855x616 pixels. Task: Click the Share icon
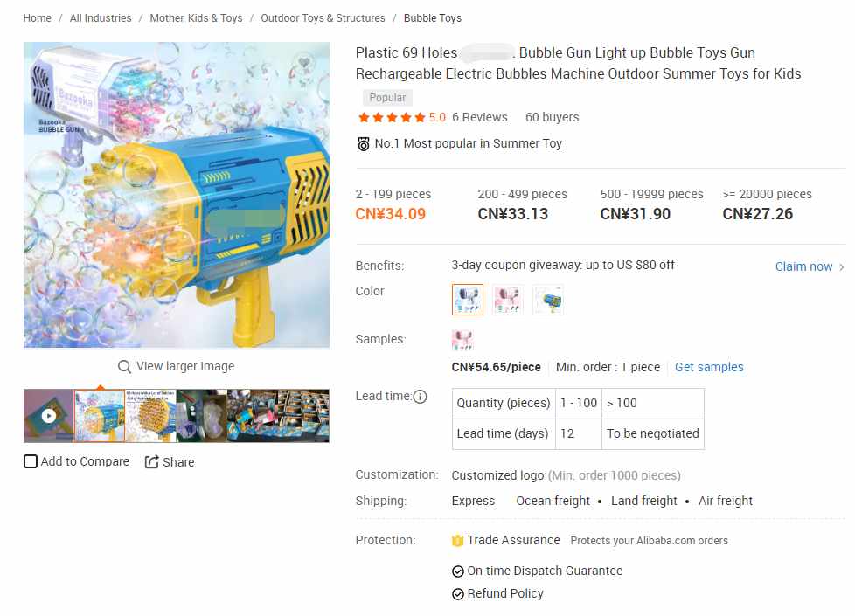151,461
